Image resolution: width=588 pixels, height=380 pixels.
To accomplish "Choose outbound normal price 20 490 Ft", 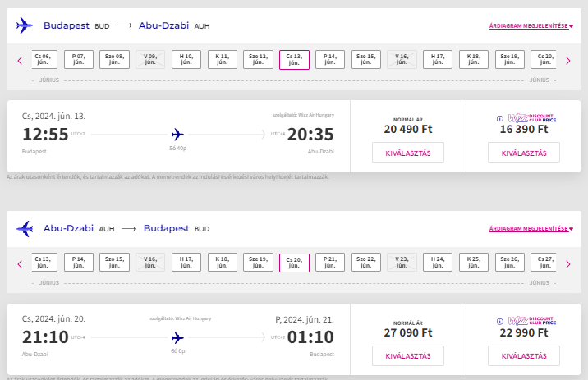I will [408, 152].
